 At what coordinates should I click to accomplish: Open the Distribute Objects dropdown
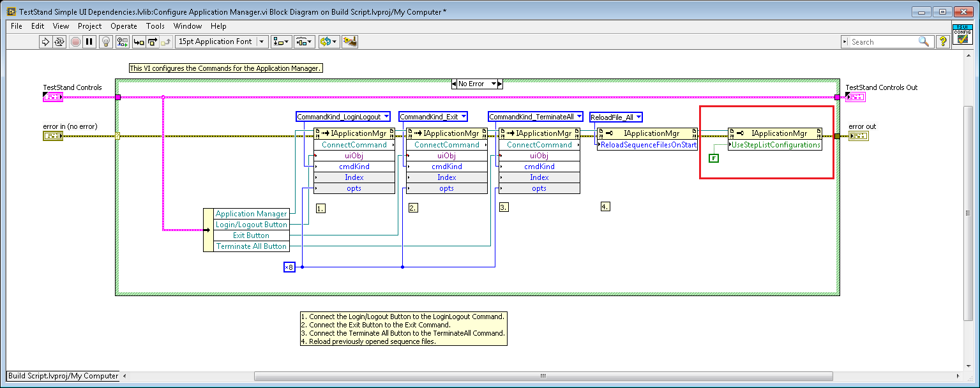303,41
